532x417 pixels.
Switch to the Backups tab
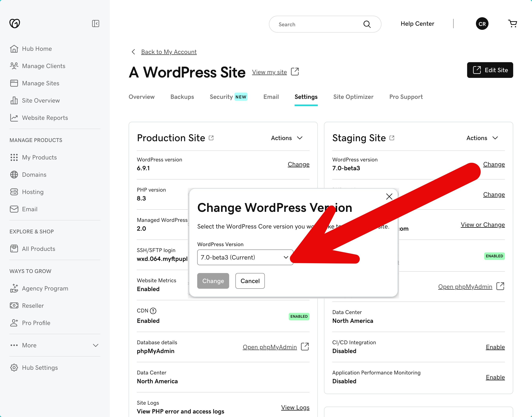click(182, 97)
